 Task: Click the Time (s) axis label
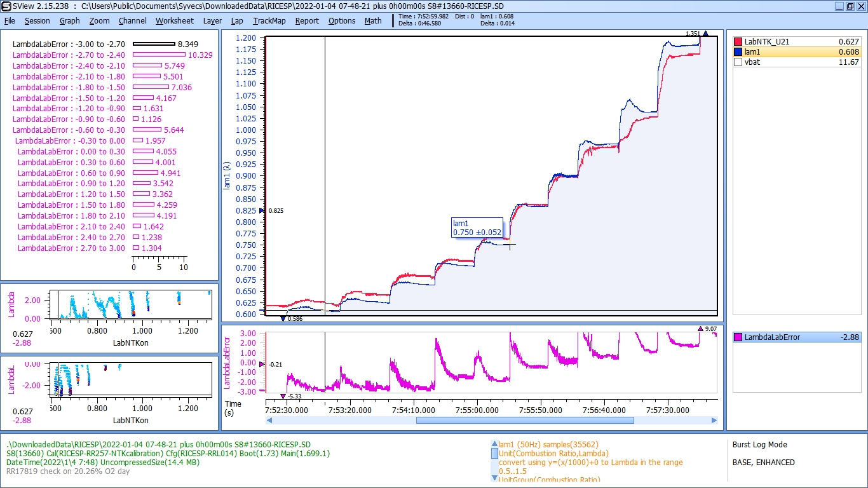click(x=233, y=408)
